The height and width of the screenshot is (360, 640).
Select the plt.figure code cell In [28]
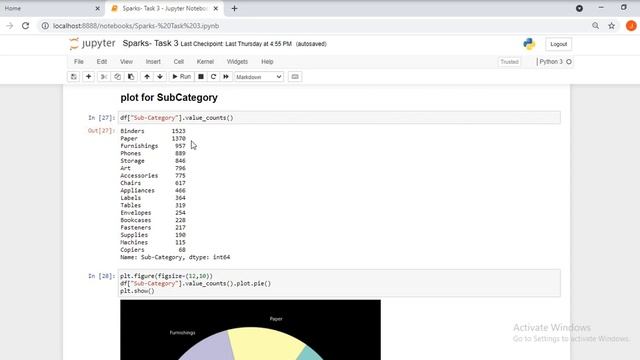[x=339, y=283]
